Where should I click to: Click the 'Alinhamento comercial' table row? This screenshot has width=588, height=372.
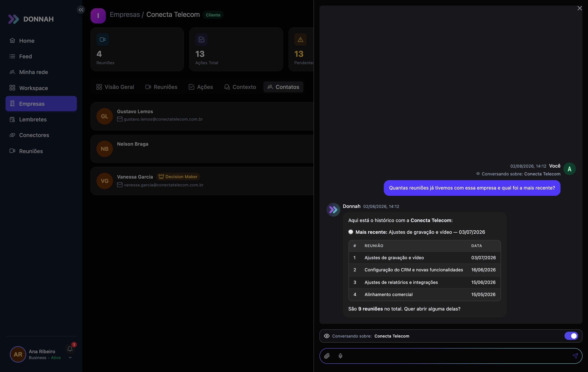(425, 295)
